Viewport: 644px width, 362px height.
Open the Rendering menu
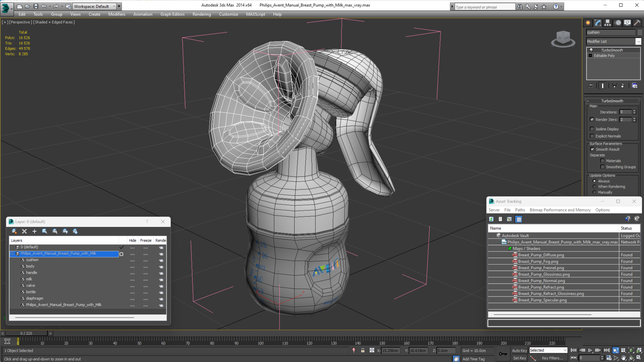[x=202, y=14]
